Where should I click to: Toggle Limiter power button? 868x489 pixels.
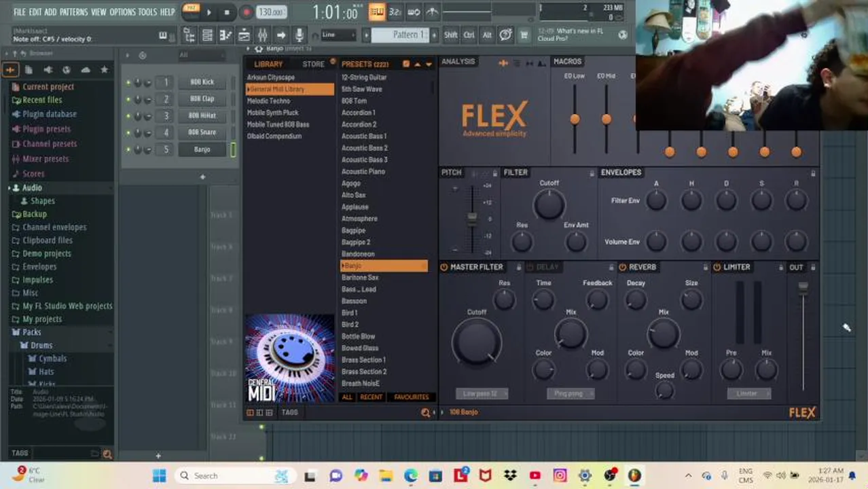tap(717, 267)
